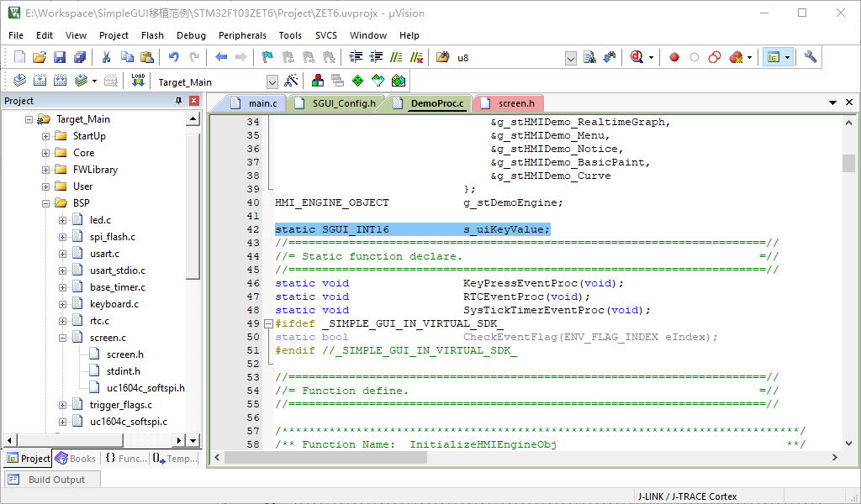This screenshot has height=504, width=861.
Task: Select spi_flash.c in project tree
Action: 113,237
